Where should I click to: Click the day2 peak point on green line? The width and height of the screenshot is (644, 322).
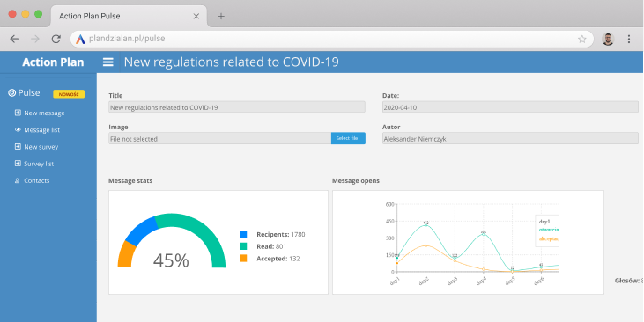(x=426, y=225)
